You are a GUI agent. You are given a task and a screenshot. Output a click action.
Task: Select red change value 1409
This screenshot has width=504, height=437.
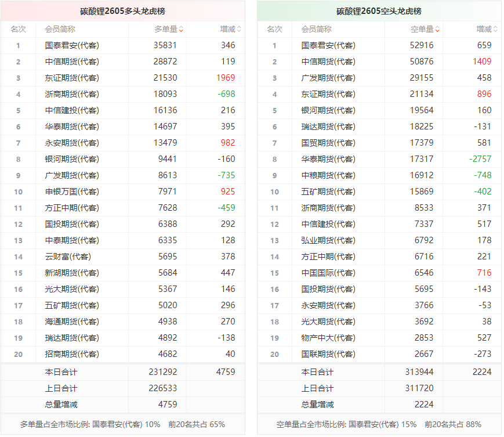[482, 62]
